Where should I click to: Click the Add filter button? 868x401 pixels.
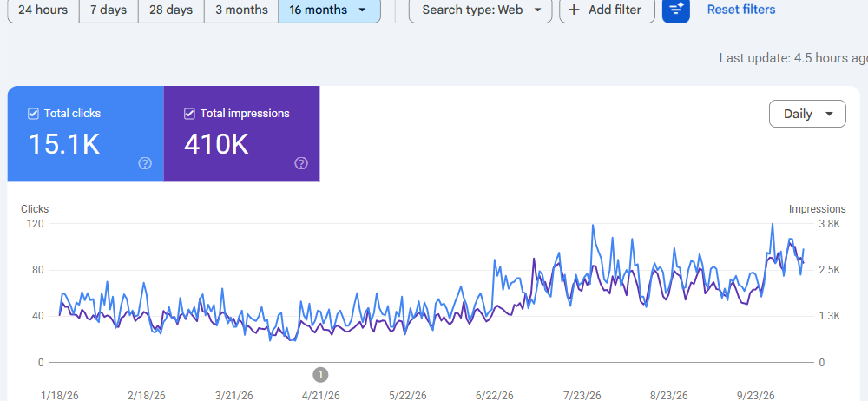coord(607,10)
